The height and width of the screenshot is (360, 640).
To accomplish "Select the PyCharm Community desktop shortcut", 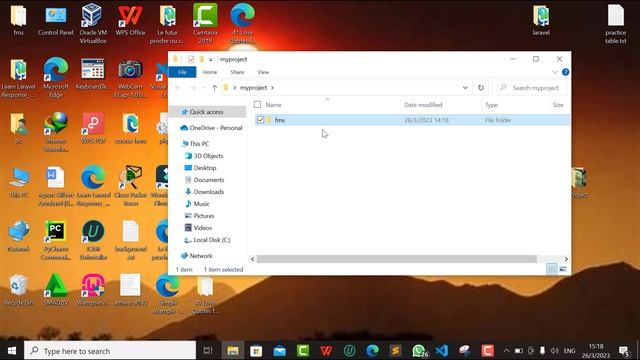I will 56,240.
